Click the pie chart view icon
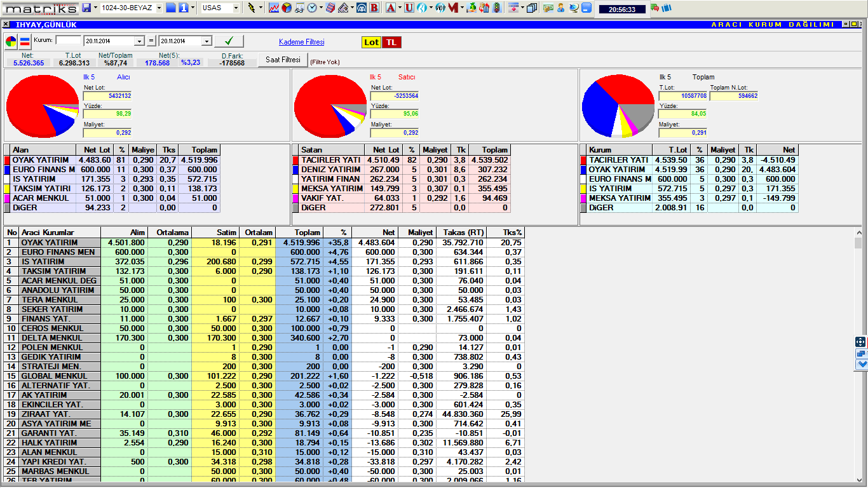 point(11,42)
